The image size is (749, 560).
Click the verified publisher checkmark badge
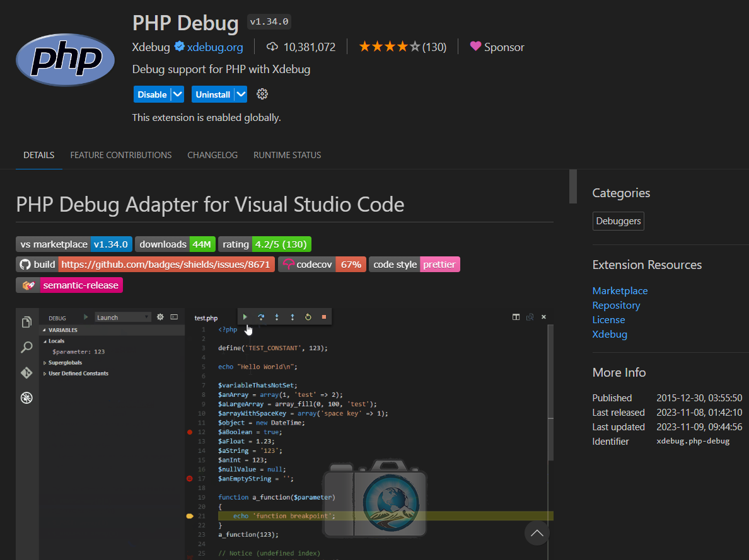click(180, 47)
